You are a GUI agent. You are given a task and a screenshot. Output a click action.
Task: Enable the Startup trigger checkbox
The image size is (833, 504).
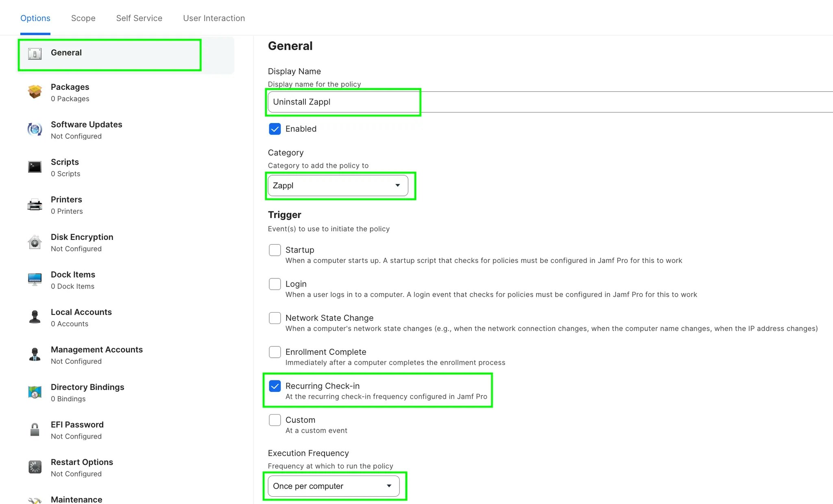pyautogui.click(x=275, y=250)
